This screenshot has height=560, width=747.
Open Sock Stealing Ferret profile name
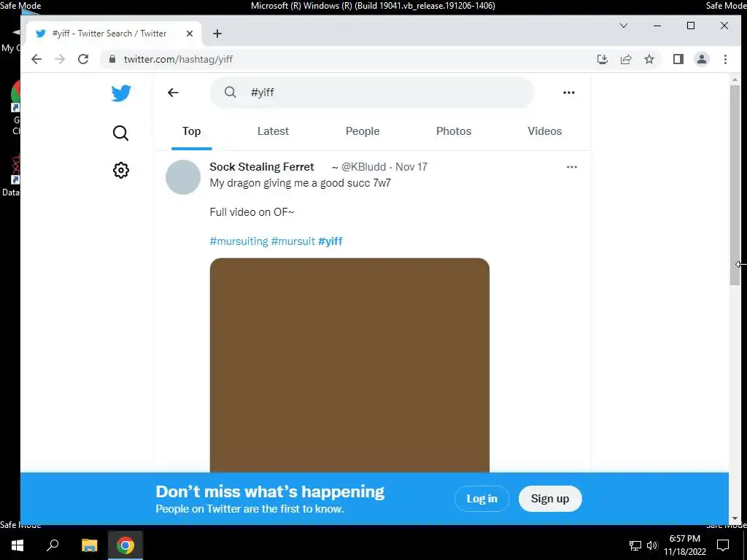click(x=262, y=167)
